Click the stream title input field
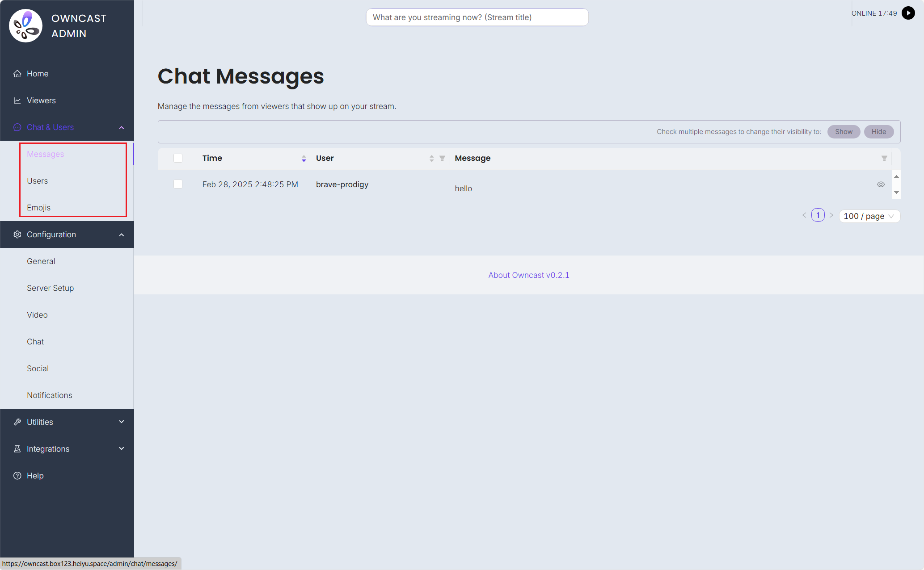The image size is (924, 570). [477, 17]
